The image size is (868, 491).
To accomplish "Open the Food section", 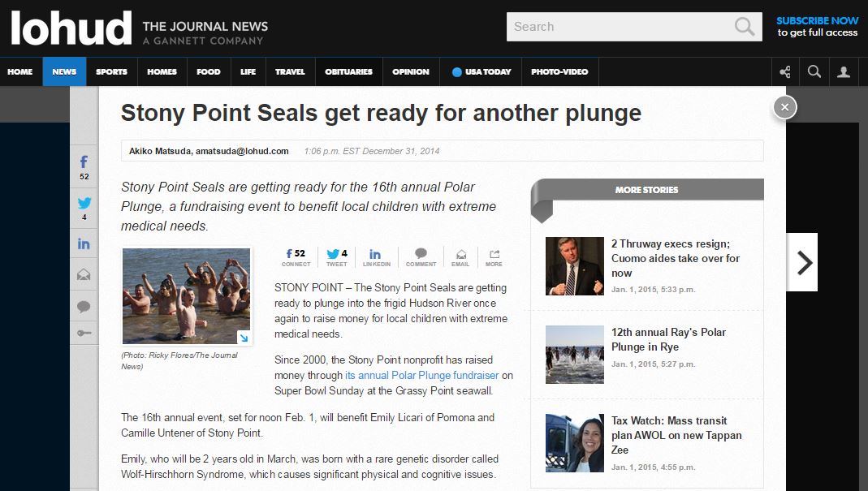I will (208, 72).
